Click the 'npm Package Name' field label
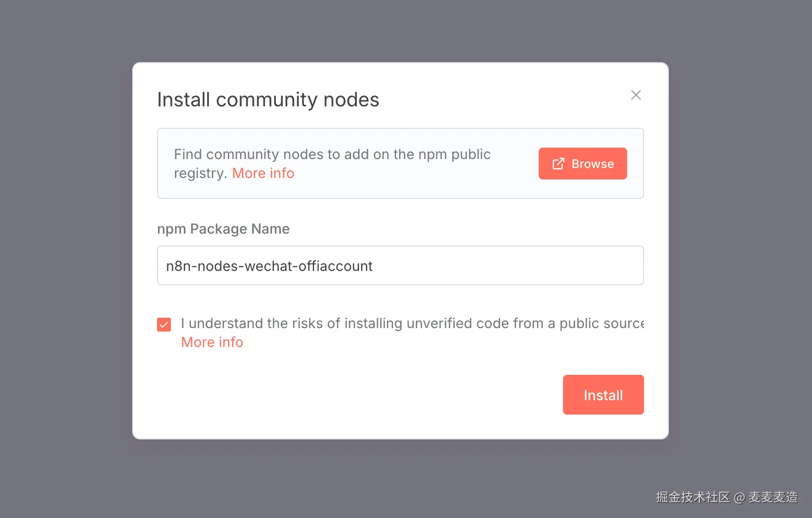This screenshot has width=812, height=518. tap(223, 229)
